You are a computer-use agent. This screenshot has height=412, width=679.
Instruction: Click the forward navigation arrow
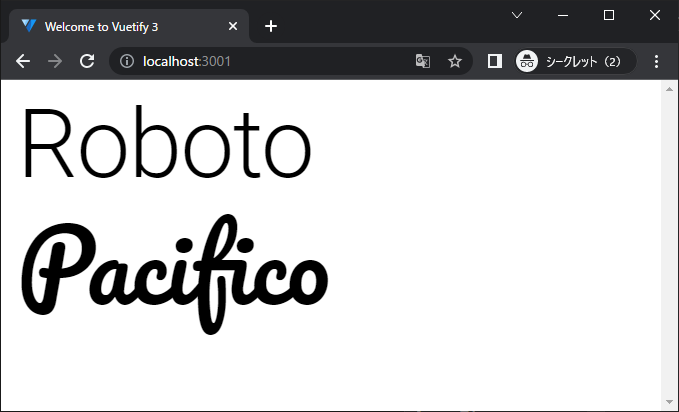point(55,61)
